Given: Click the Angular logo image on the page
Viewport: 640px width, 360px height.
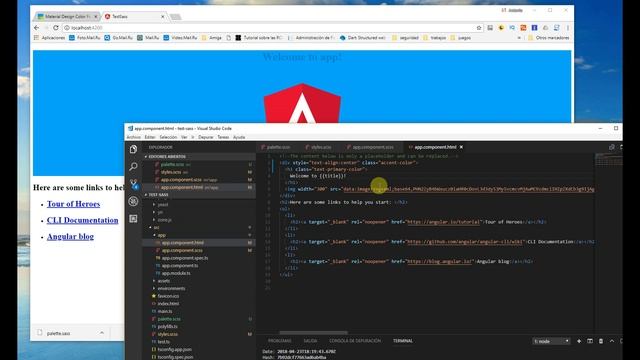Looking at the screenshot, I should pos(302,103).
